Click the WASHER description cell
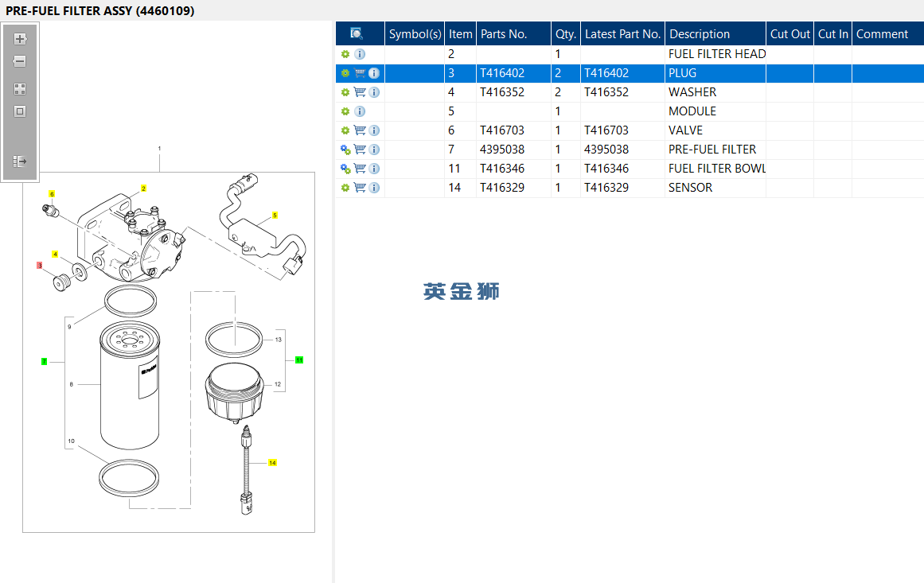This screenshot has width=924, height=583. click(x=715, y=92)
